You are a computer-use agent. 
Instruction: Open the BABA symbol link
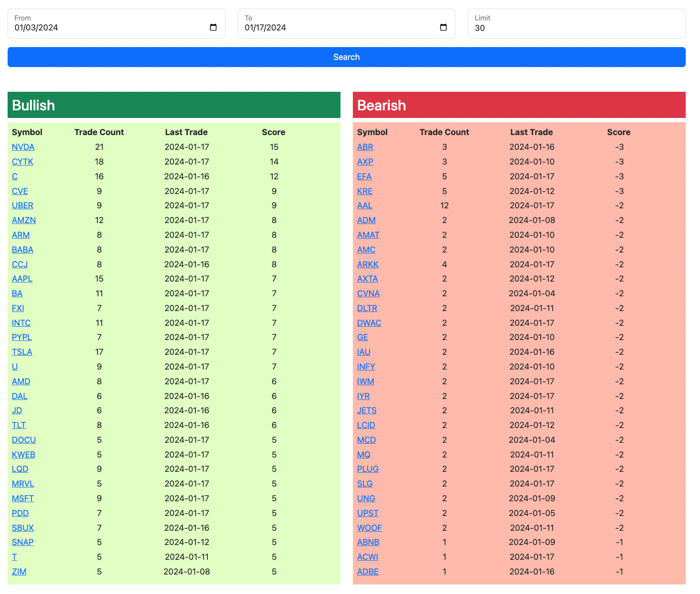(22, 250)
